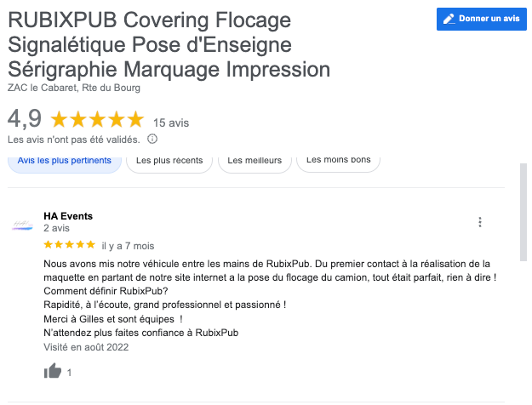
Task: Like the HA Events review with thumbs up
Action: tap(53, 371)
